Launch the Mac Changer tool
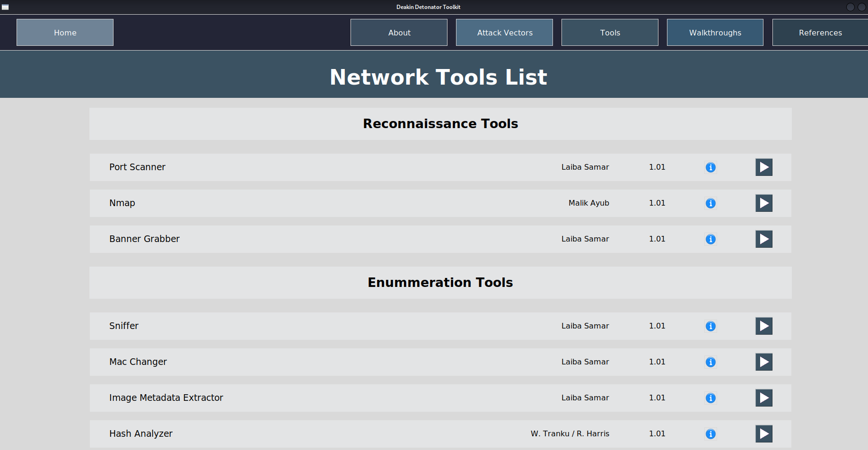 [764, 362]
